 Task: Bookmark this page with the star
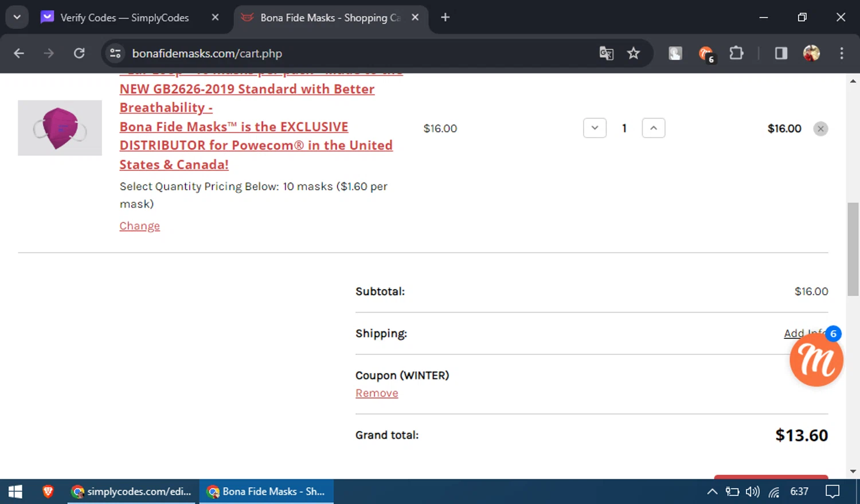[634, 53]
